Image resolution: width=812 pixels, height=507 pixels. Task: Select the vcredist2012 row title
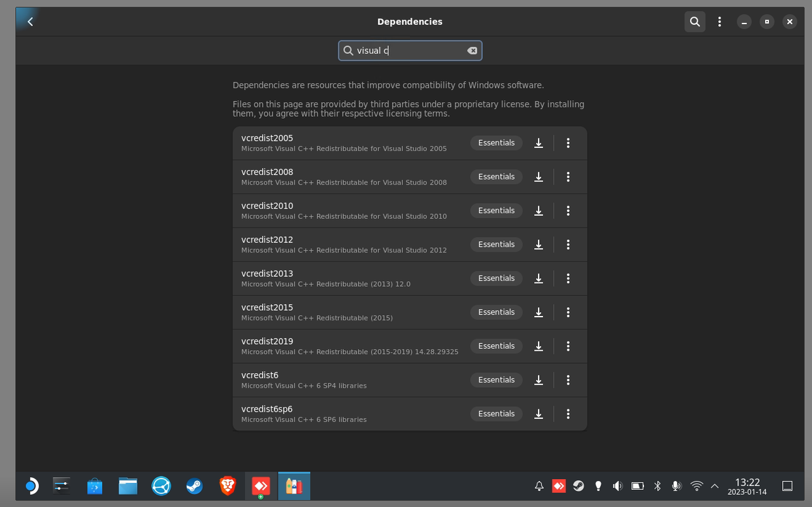point(267,240)
